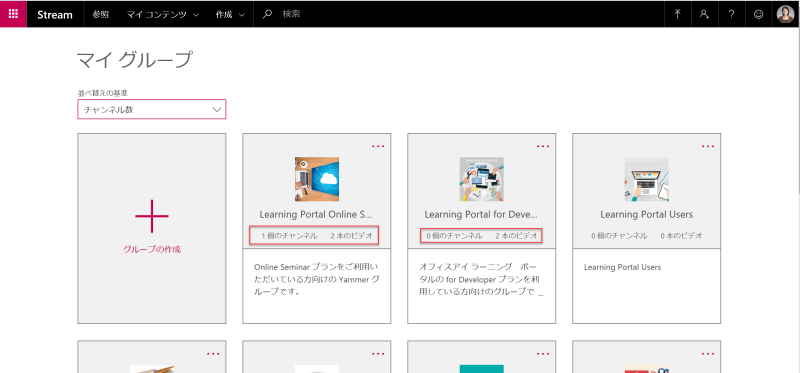Click the Learning Portal Users title in card header

coord(646,214)
